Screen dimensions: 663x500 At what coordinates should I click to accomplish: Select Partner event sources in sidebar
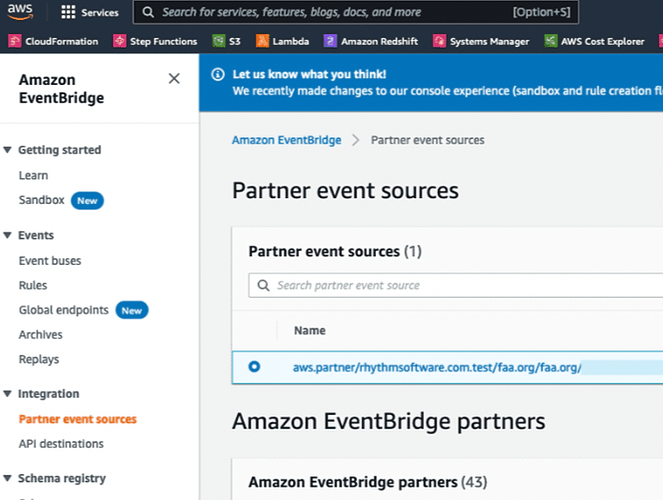click(x=78, y=419)
